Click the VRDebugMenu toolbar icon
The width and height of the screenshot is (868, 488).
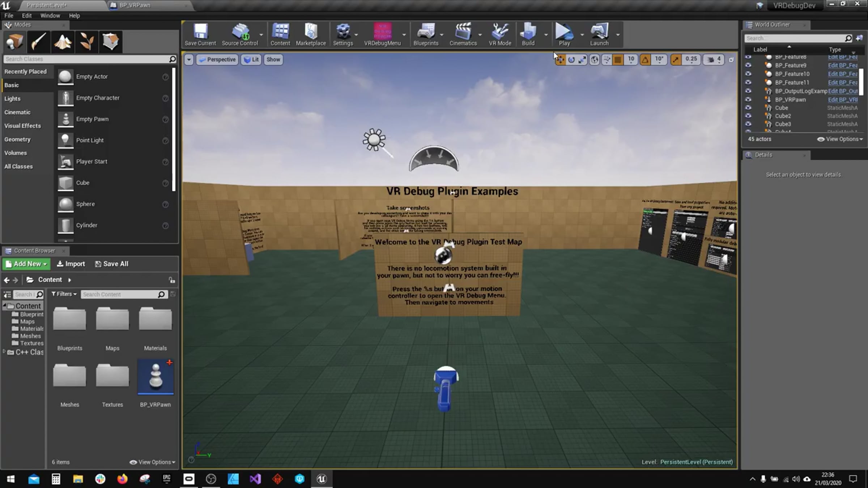pyautogui.click(x=382, y=35)
